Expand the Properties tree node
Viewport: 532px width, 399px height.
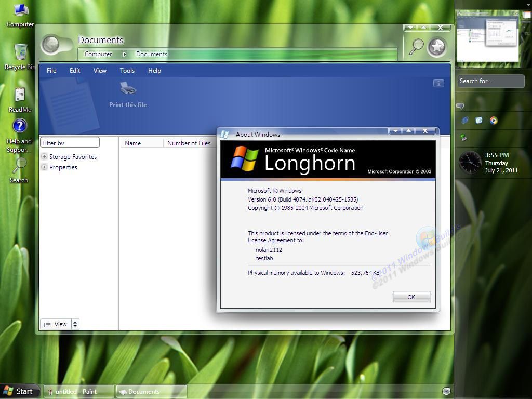coord(44,167)
